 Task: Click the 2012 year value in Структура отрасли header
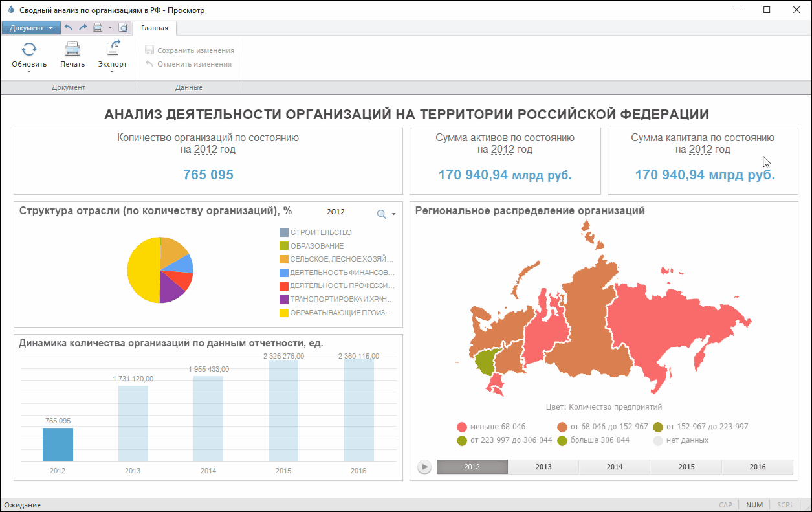click(x=336, y=212)
